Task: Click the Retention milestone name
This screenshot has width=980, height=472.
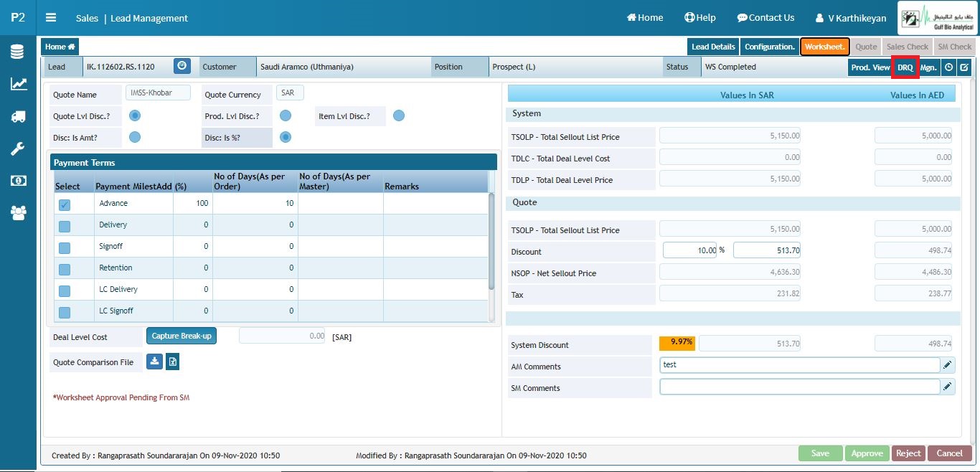Action: coord(116,268)
